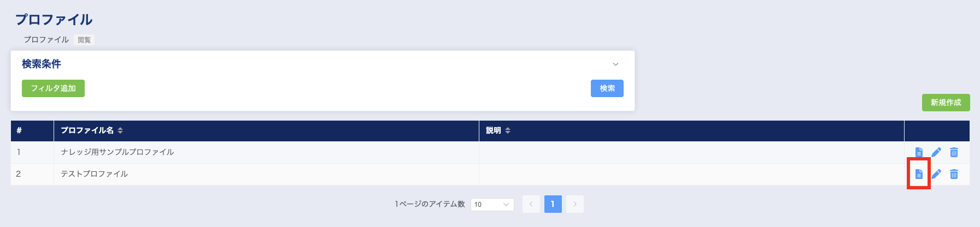This screenshot has height=227, width=980.
Task: Open document view for ナレッジ用サンプルプロファイル
Action: [919, 152]
